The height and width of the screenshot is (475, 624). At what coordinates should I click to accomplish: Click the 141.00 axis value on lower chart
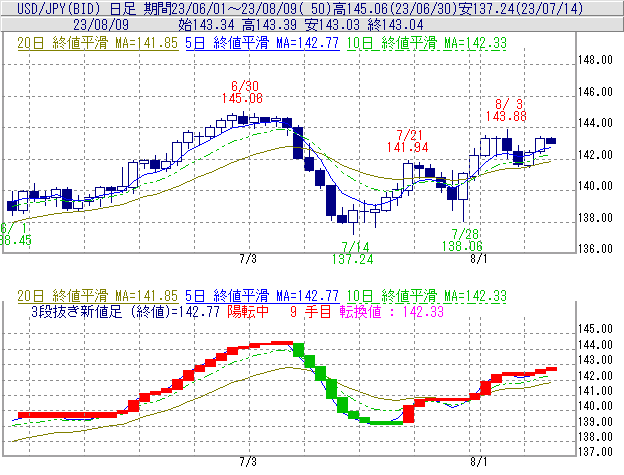(595, 391)
